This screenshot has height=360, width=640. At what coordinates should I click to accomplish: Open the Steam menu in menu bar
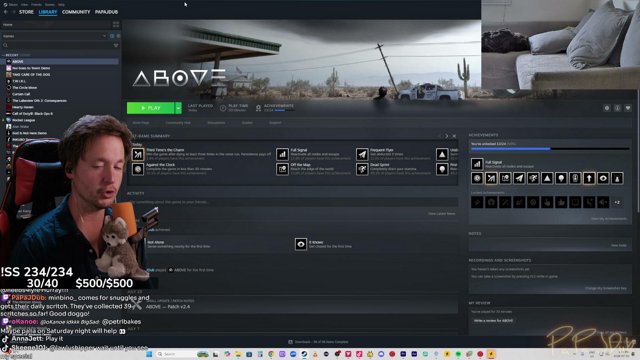point(13,4)
